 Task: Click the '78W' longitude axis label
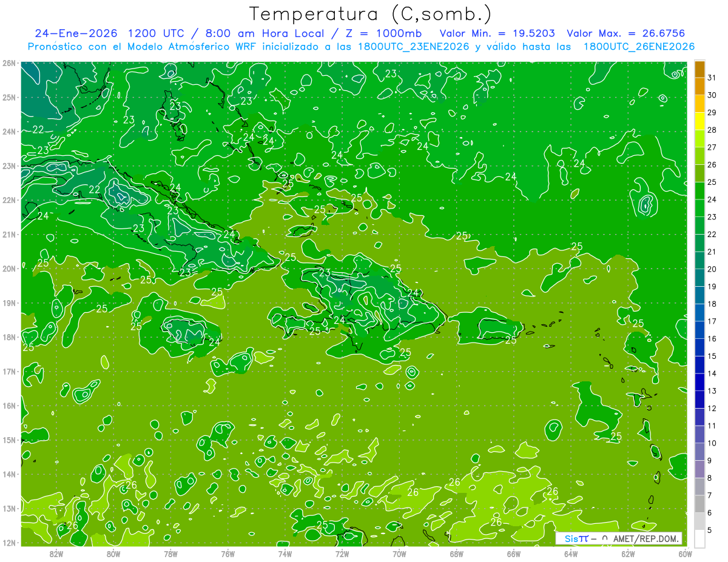[170, 553]
